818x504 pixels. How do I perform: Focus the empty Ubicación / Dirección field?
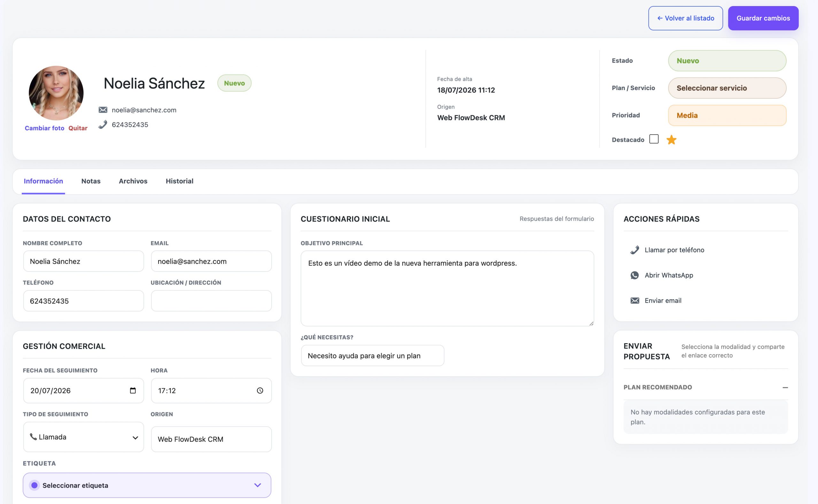tap(211, 301)
